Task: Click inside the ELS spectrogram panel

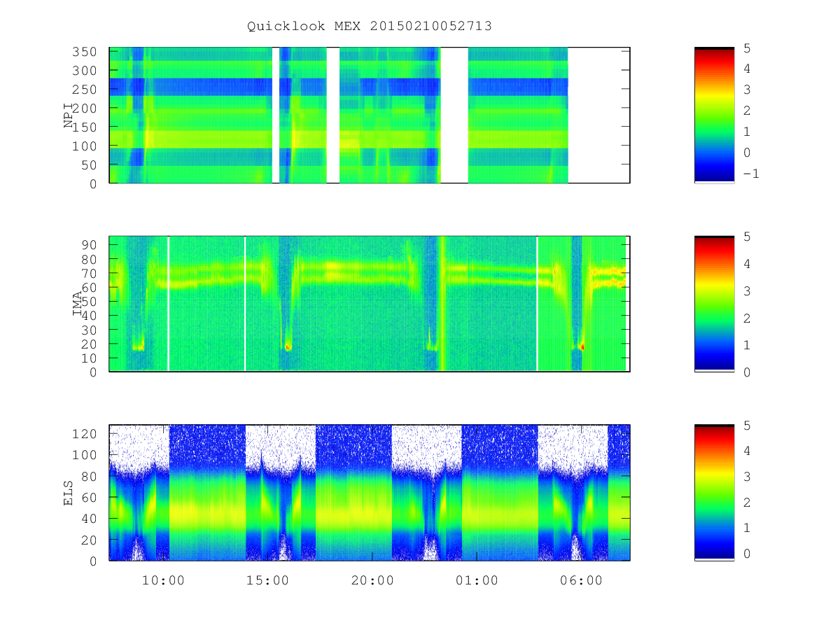Action: click(370, 492)
